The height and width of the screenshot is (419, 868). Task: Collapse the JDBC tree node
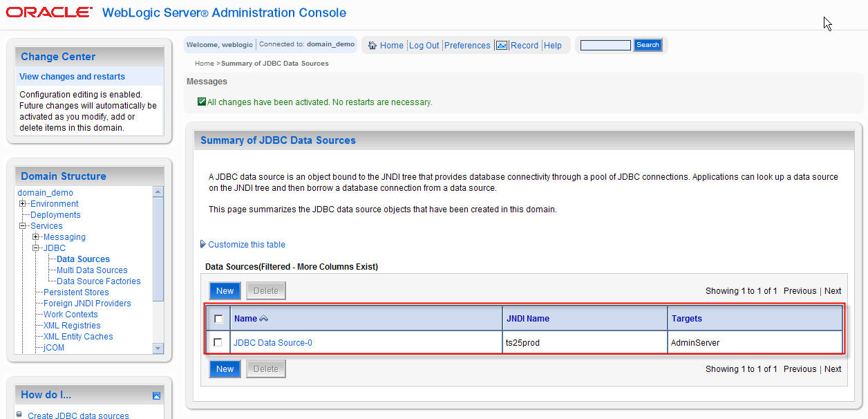[x=36, y=248]
